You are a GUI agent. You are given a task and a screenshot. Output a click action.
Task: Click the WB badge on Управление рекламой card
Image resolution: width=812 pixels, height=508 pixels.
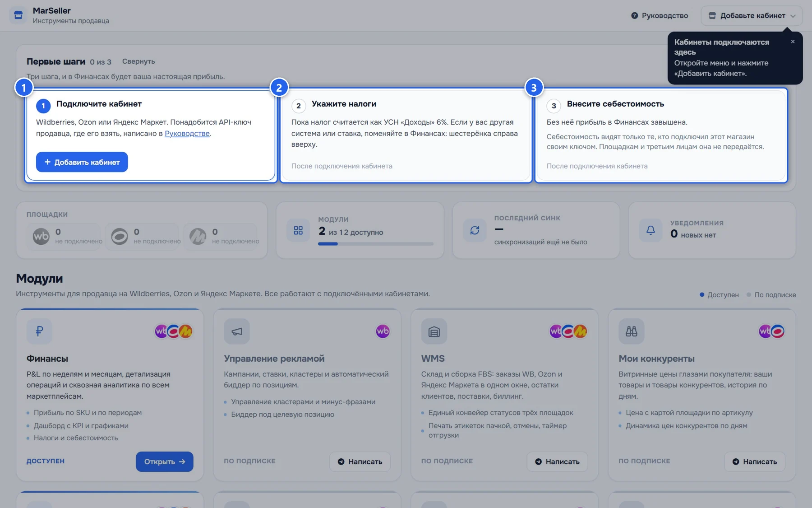point(383,331)
